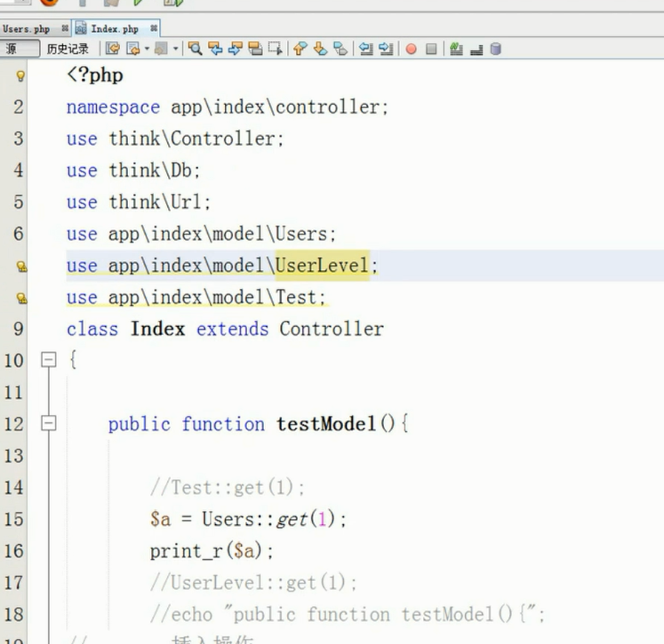
Task: Switch to the Users.php tab
Action: 26,28
